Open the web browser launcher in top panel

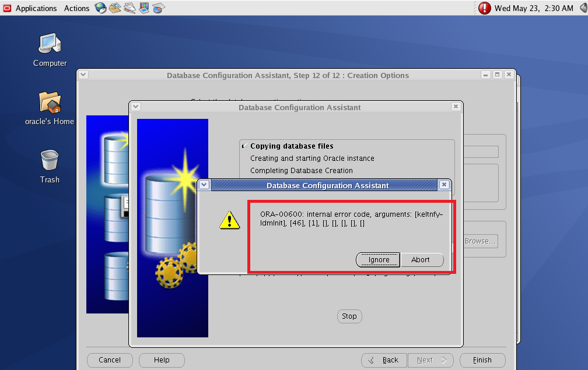click(100, 8)
